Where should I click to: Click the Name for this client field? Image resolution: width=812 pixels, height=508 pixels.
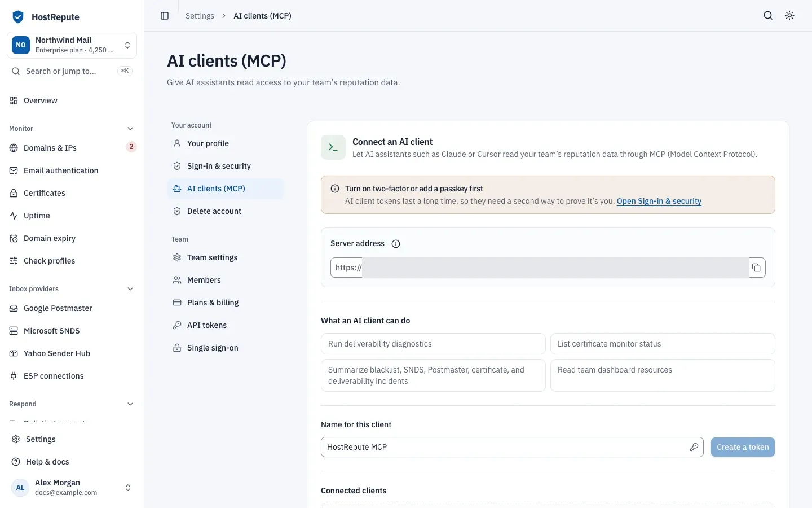pos(512,447)
